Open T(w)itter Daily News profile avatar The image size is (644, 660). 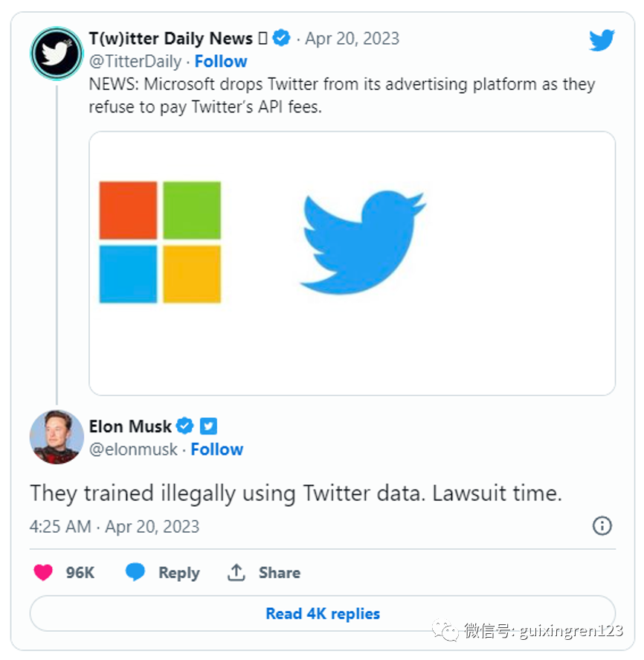[x=57, y=54]
